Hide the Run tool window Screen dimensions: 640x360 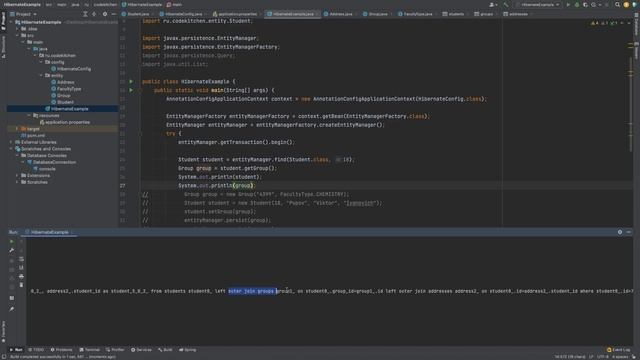(629, 232)
